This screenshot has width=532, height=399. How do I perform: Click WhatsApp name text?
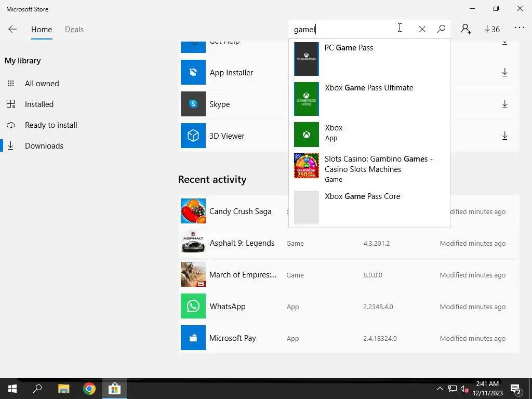click(x=228, y=307)
